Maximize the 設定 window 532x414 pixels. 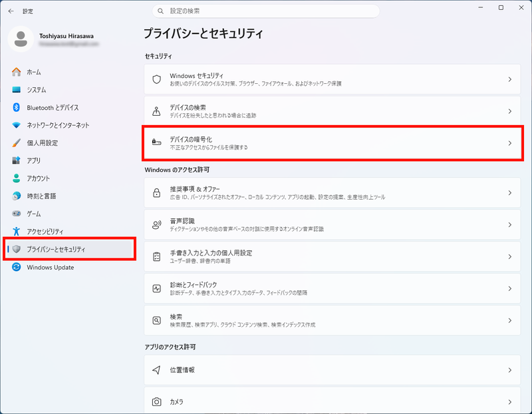pos(501,7)
